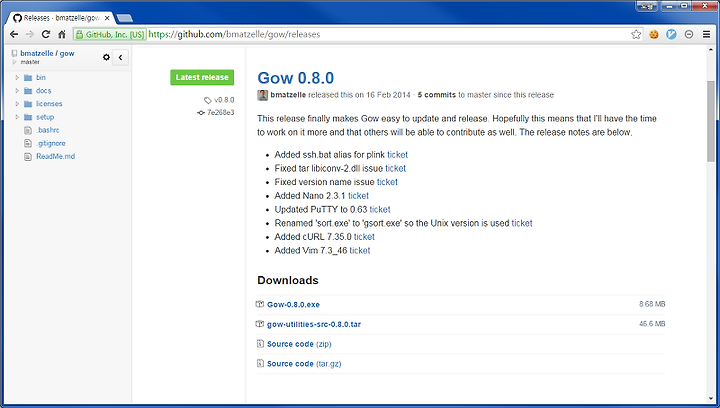720x408 pixels.
Task: Open ticket link for version name issue
Action: pyautogui.click(x=387, y=182)
